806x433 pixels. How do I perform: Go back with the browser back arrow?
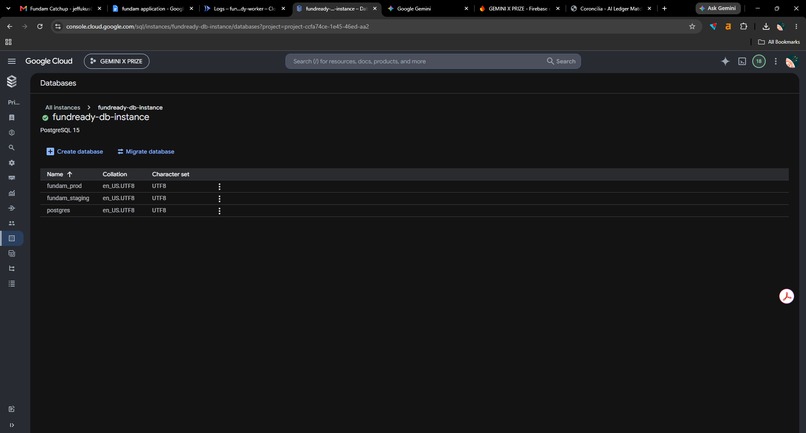(x=10, y=26)
